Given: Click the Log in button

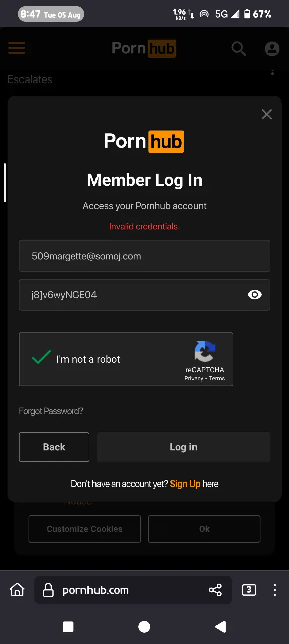Looking at the screenshot, I should (x=183, y=447).
